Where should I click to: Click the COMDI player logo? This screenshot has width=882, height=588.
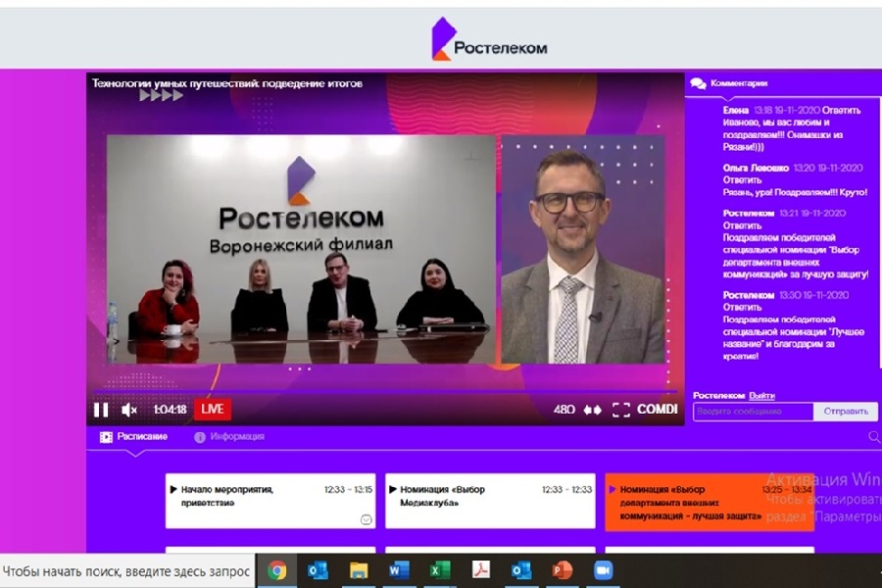point(657,409)
